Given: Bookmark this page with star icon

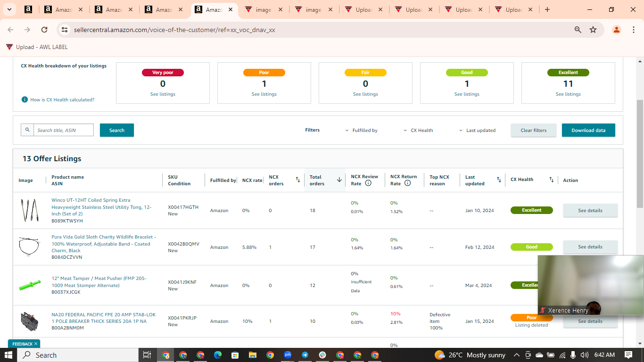Looking at the screenshot, I should pyautogui.click(x=593, y=30).
